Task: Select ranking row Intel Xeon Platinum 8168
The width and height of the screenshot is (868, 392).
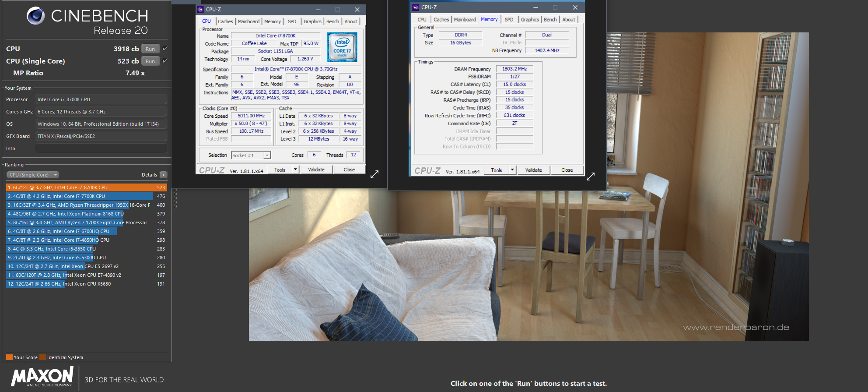Action: click(x=86, y=214)
